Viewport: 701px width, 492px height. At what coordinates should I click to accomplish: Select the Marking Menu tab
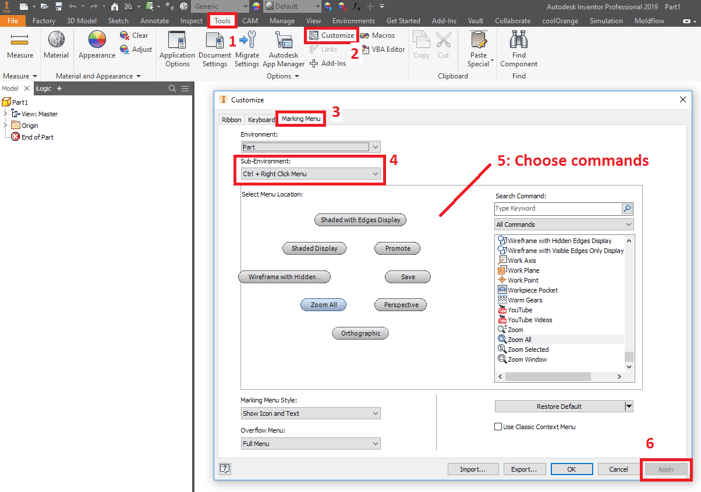301,119
